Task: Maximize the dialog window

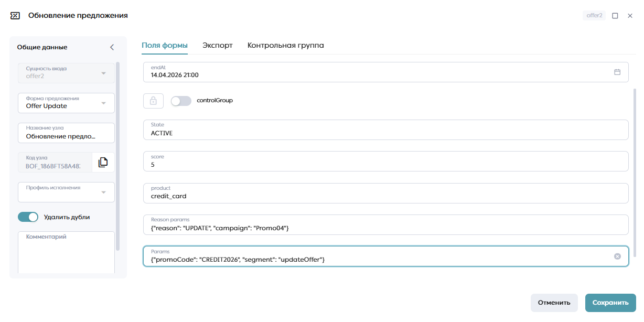Action: point(615,16)
